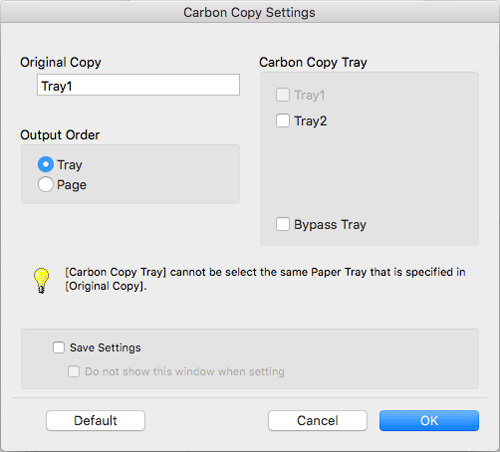Select the Tray output order radio button
500x452 pixels.
click(46, 164)
